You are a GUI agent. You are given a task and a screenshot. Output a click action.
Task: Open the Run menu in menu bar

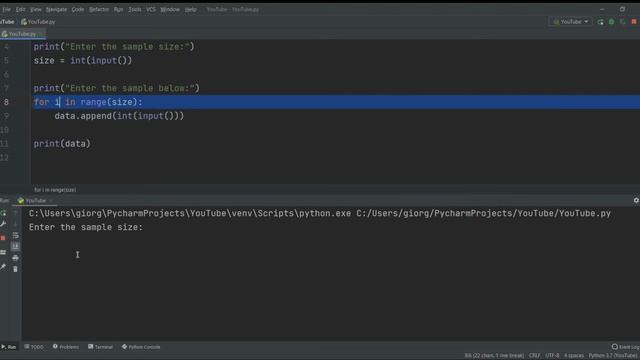coord(118,9)
